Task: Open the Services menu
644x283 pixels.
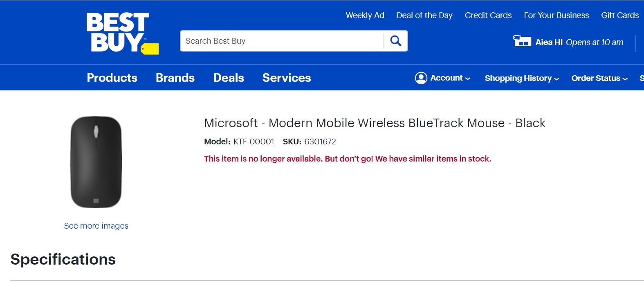Action: 287,78
